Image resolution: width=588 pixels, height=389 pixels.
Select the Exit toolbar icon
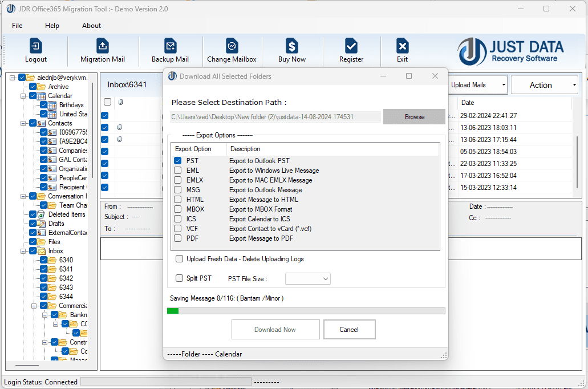tap(402, 51)
